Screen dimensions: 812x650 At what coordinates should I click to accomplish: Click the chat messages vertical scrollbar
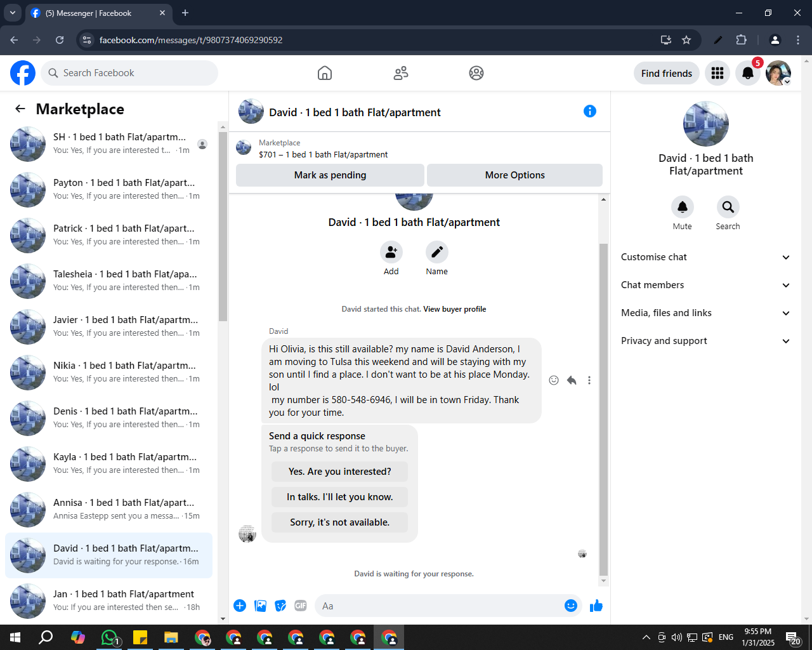click(603, 409)
